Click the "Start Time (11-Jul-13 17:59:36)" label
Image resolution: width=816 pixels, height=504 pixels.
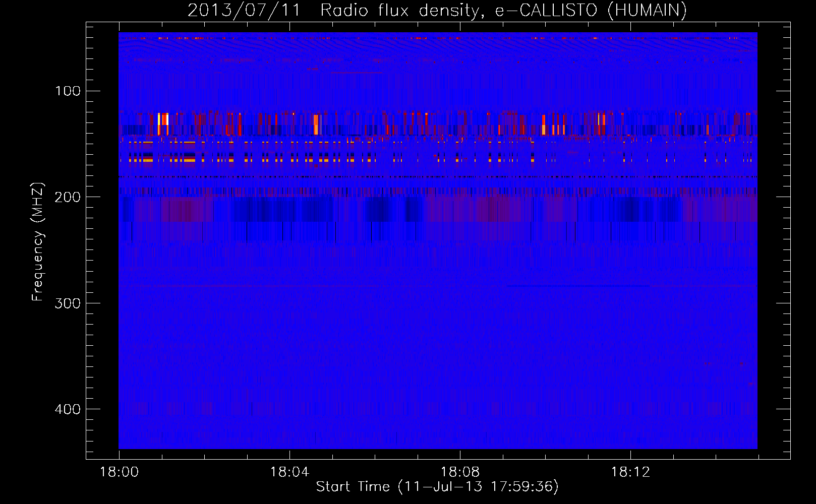(437, 486)
